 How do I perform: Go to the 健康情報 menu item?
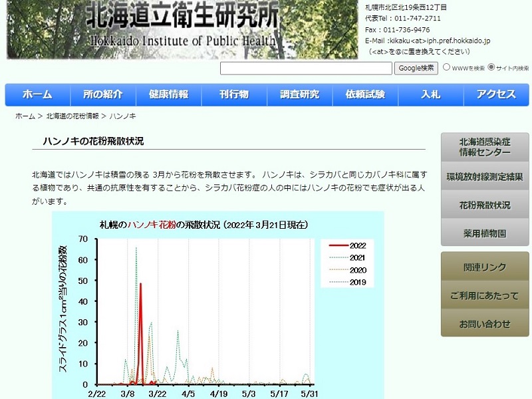point(168,94)
